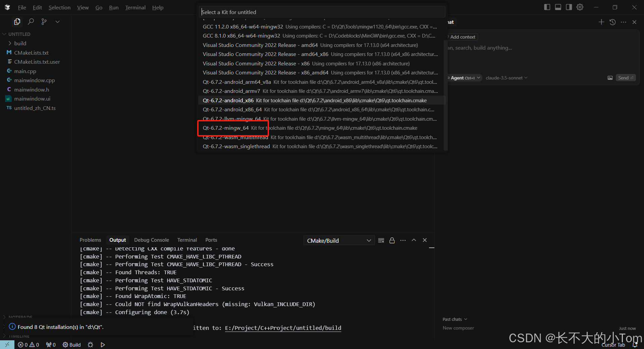Select Qt-6.7.2-wasm_singlethread kit
The width and height of the screenshot is (644, 349).
coord(321,147)
